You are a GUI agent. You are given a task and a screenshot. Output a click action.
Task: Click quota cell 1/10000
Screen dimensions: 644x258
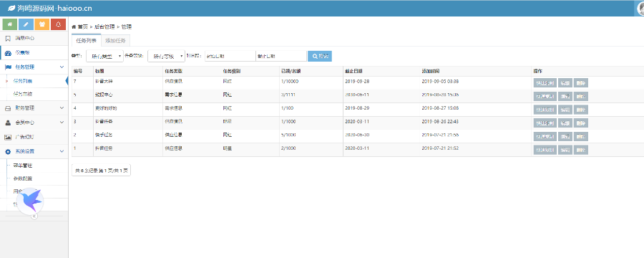click(290, 82)
